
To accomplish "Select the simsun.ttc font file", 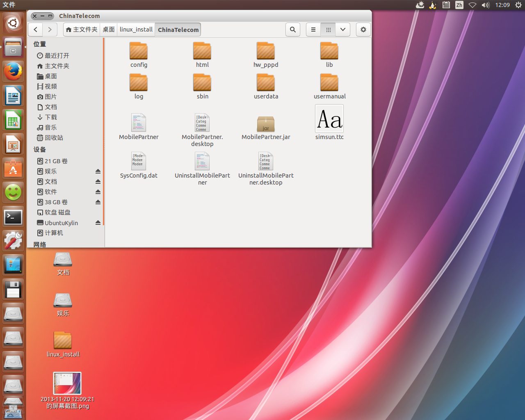I will (x=329, y=122).
